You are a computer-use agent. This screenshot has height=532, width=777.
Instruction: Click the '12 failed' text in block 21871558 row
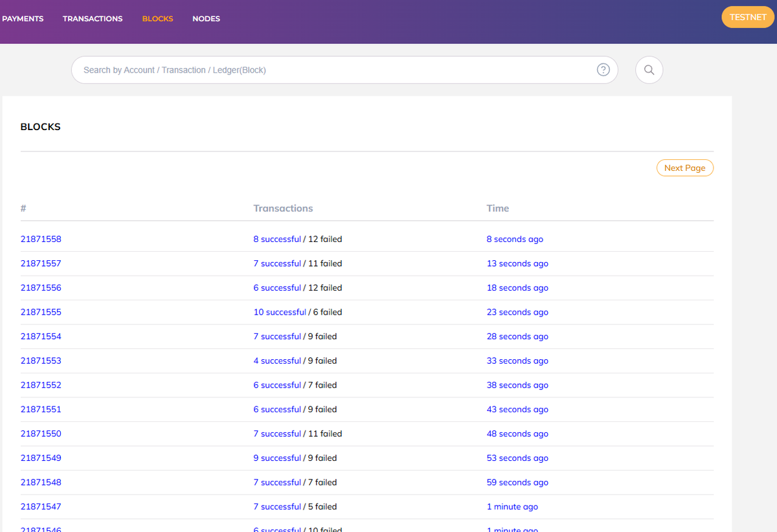click(x=325, y=239)
